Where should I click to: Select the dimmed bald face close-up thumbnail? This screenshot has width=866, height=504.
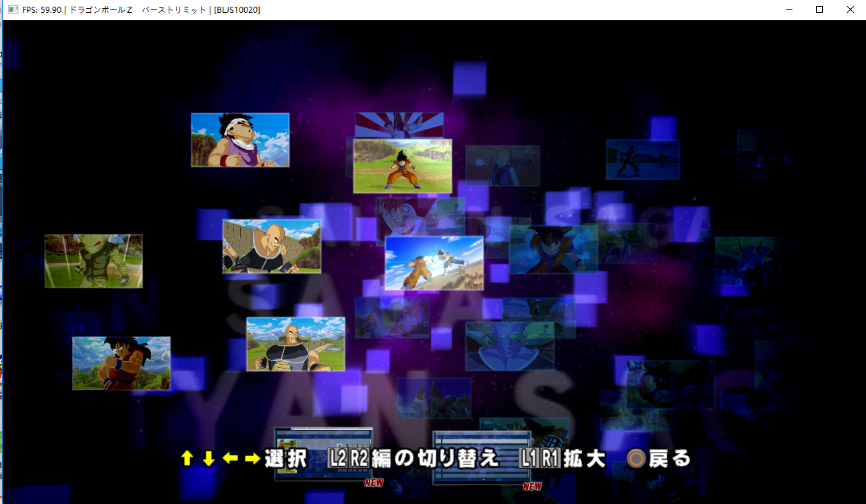click(x=510, y=346)
